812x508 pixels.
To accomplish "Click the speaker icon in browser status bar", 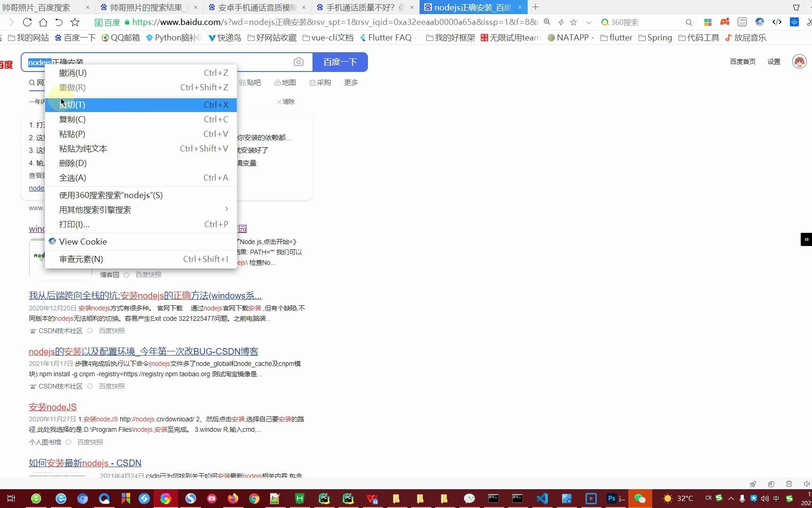I will (807, 484).
